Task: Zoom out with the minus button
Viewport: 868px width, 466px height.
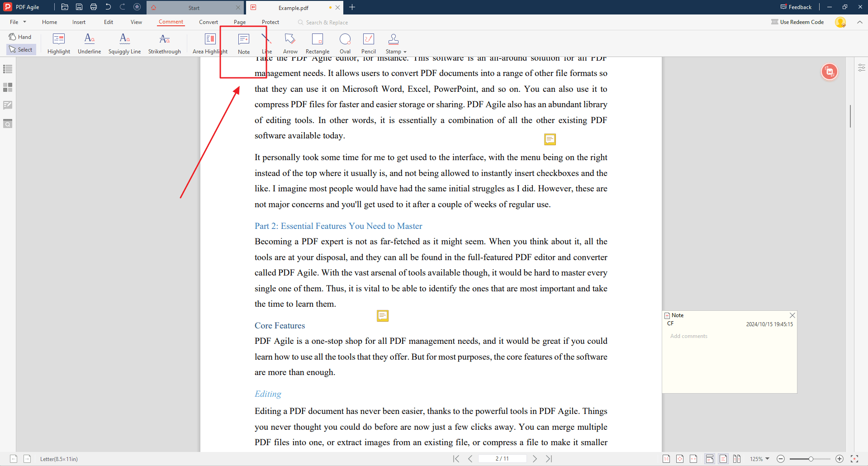Action: 781,459
